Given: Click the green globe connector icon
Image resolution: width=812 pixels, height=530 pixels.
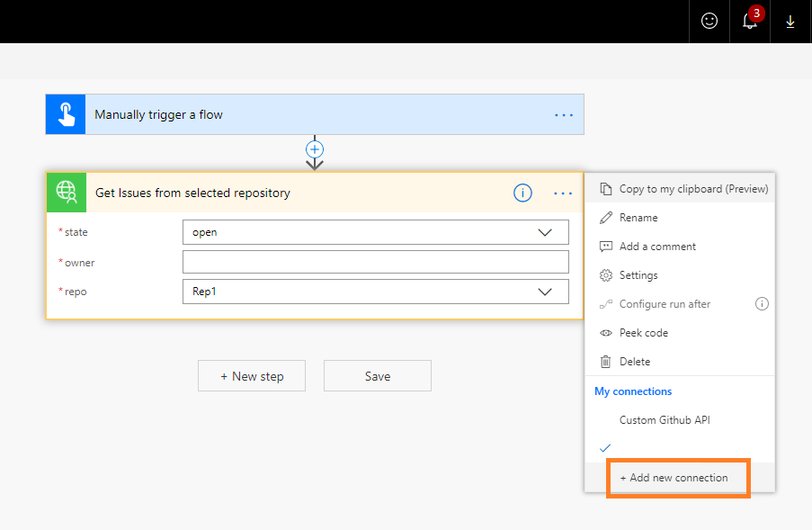Looking at the screenshot, I should click(67, 193).
